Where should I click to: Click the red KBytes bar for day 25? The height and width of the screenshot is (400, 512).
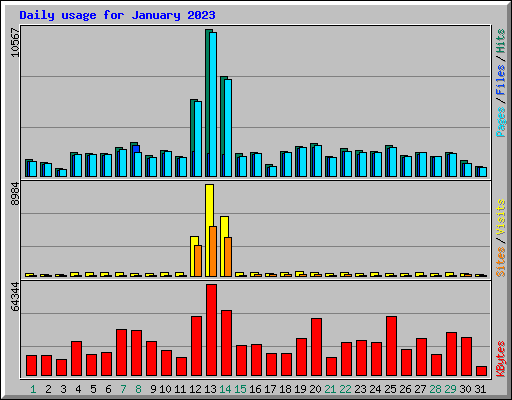(391, 346)
